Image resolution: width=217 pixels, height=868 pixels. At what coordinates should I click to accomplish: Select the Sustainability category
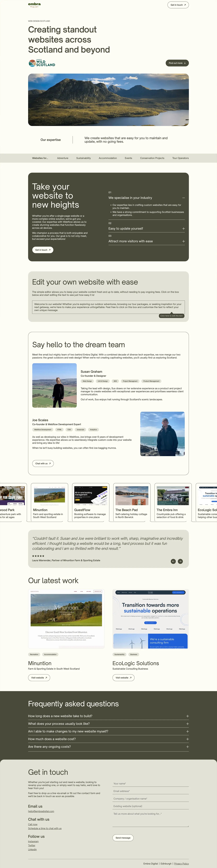(84, 158)
